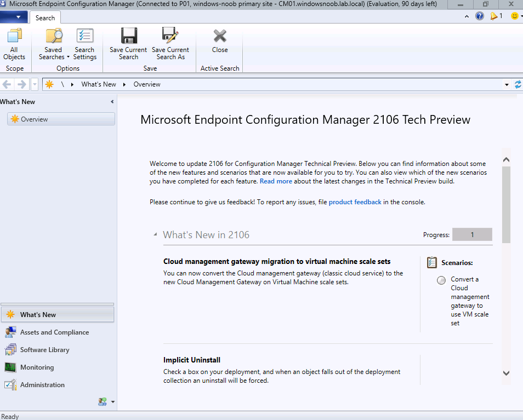
Task: Click the Software Library workspace icon
Action: coord(10,350)
